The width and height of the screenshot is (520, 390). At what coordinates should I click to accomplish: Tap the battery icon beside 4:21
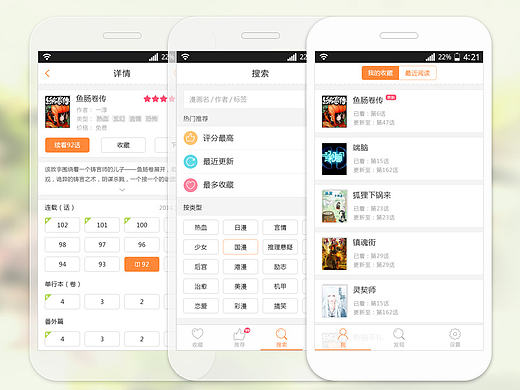point(457,57)
